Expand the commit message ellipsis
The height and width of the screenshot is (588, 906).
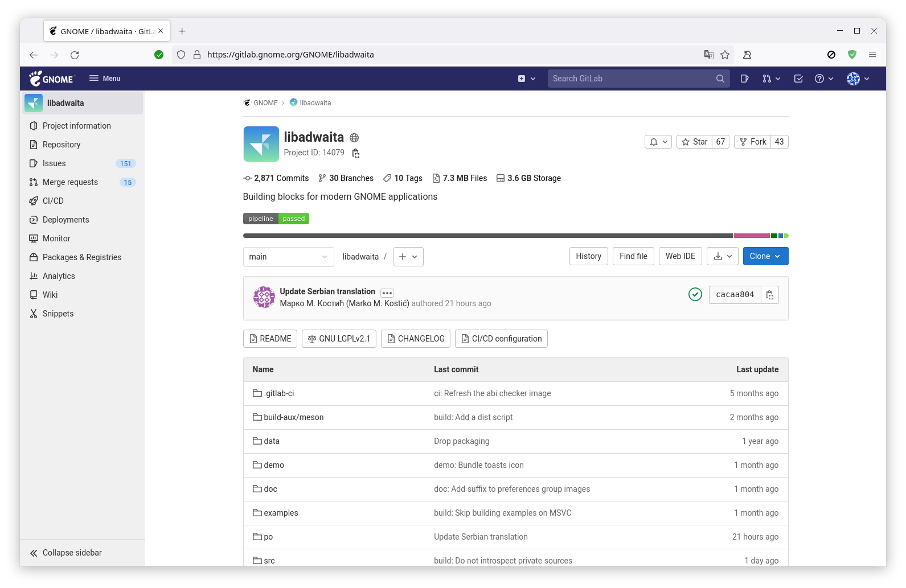click(x=387, y=293)
